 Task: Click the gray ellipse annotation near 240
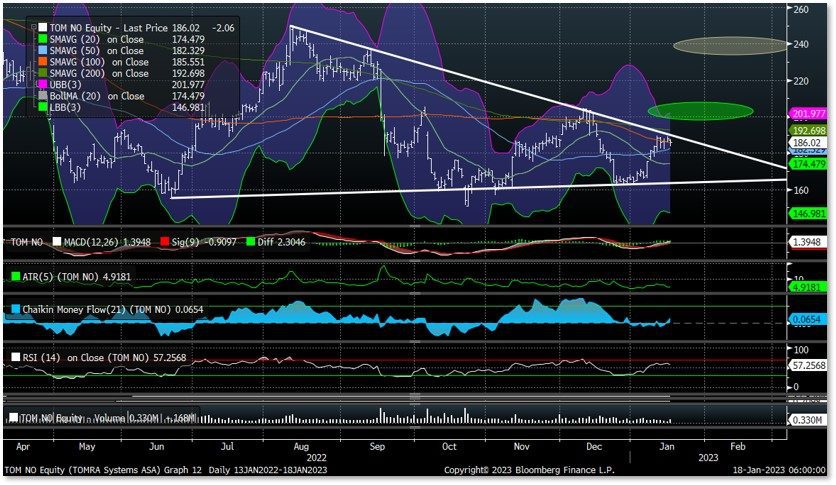click(x=730, y=46)
